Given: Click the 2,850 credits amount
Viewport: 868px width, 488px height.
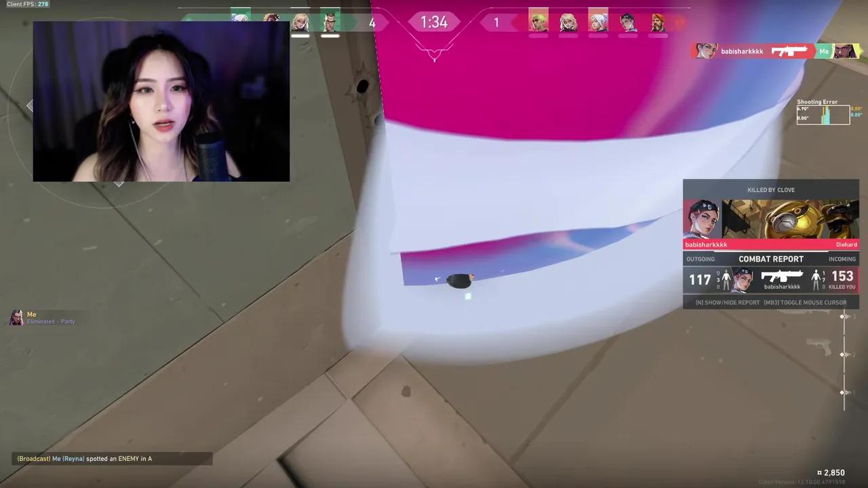Looking at the screenshot, I should pyautogui.click(x=831, y=473).
